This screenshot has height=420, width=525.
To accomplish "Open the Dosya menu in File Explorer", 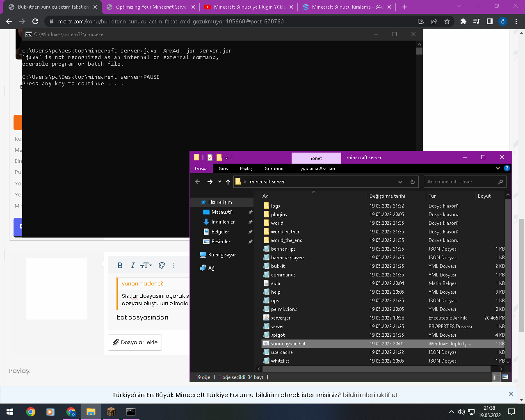I will point(201,169).
